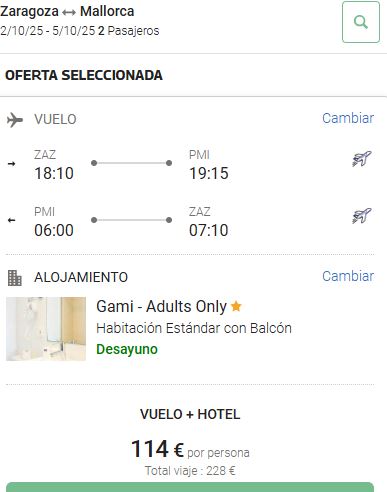Click the airline plane icon for return flight
387x492 pixels.
pos(362,216)
